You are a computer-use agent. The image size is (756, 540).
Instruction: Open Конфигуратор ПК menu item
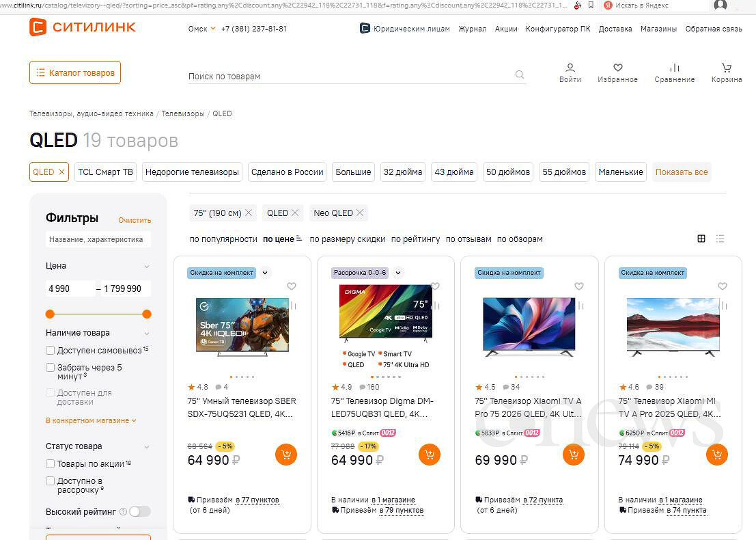pyautogui.click(x=558, y=29)
